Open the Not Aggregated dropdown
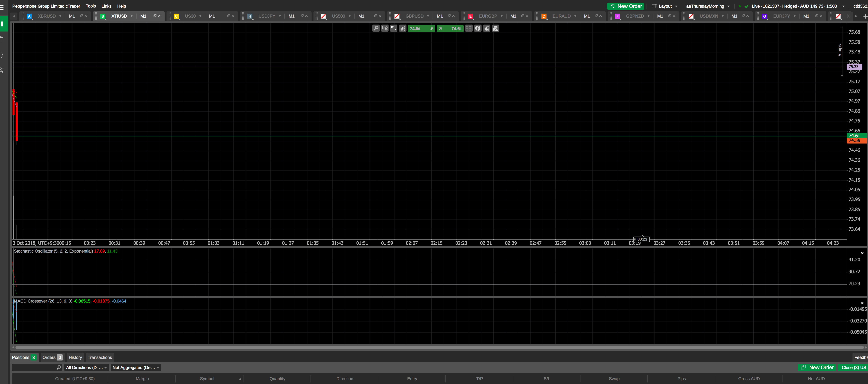Screen dimensions: 868x384 [x=136, y=367]
